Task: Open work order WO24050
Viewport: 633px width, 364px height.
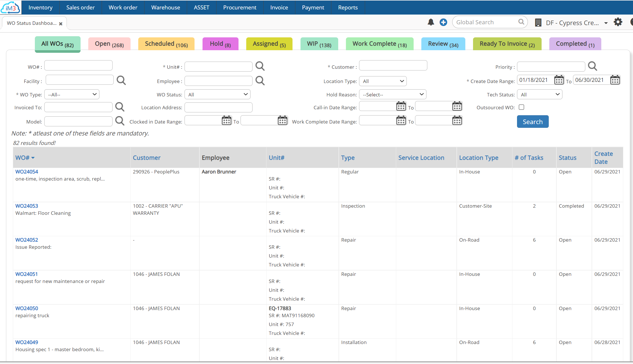Action: point(27,308)
